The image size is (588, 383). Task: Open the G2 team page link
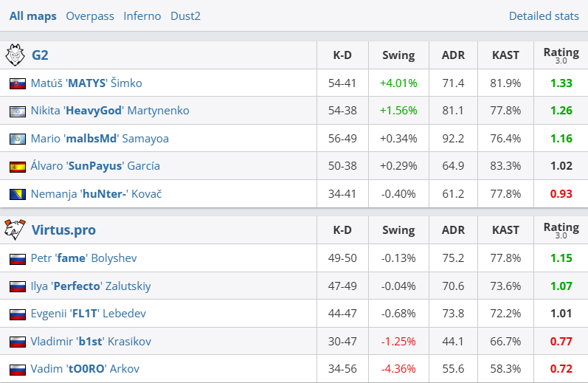[x=40, y=55]
